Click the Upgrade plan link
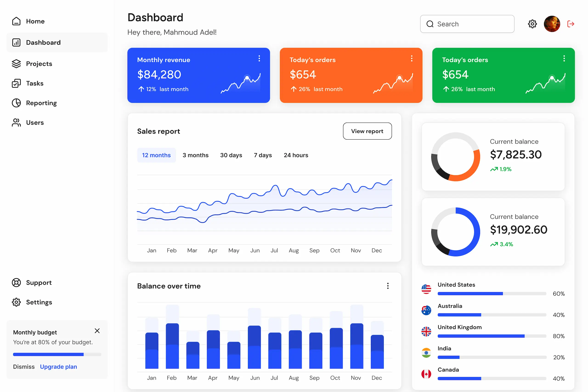This screenshot has height=392, width=588. tap(58, 367)
